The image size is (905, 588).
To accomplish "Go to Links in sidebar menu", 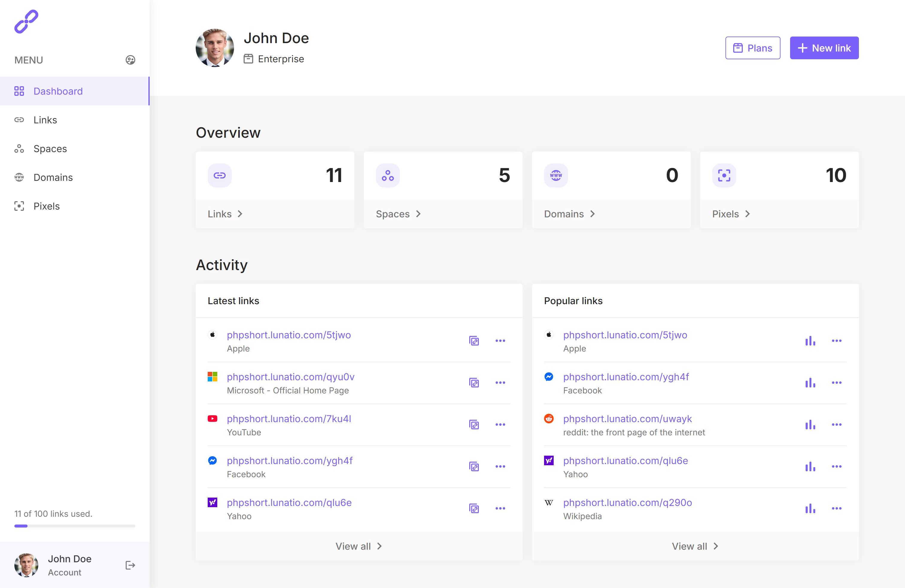I will (x=45, y=120).
